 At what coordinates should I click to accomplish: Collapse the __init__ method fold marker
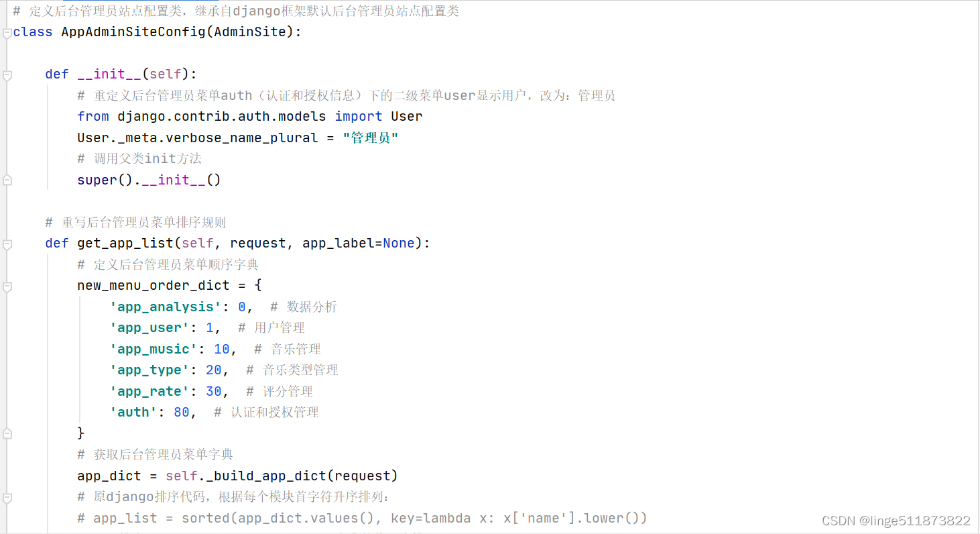tap(7, 76)
